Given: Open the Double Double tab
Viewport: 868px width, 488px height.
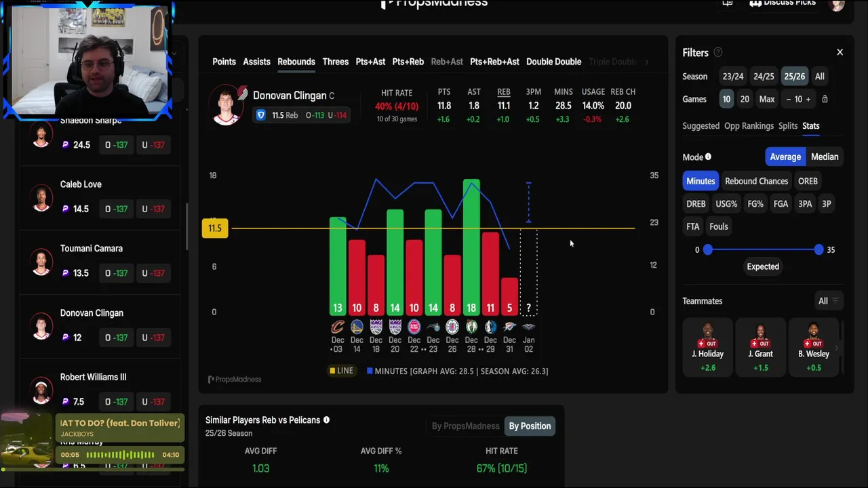Looking at the screenshot, I should click(x=553, y=62).
